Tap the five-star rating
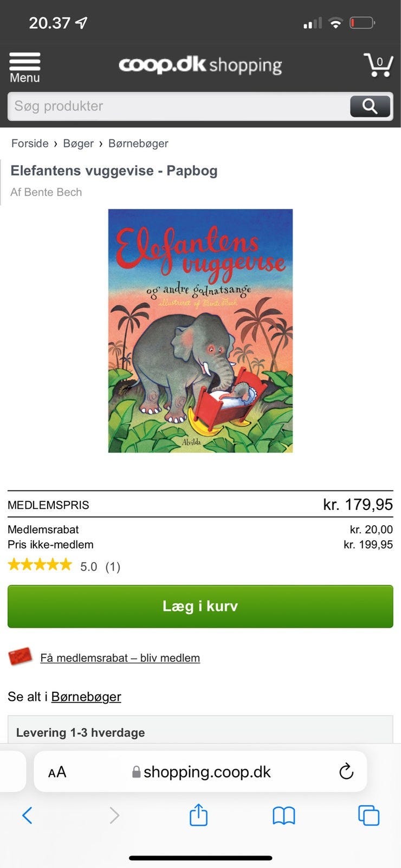Image resolution: width=401 pixels, height=868 pixels. click(40, 565)
